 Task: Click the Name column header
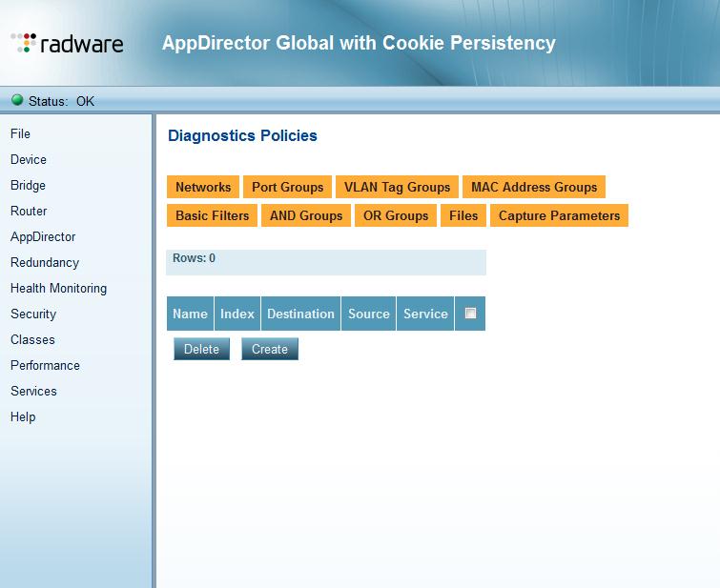[x=190, y=314]
